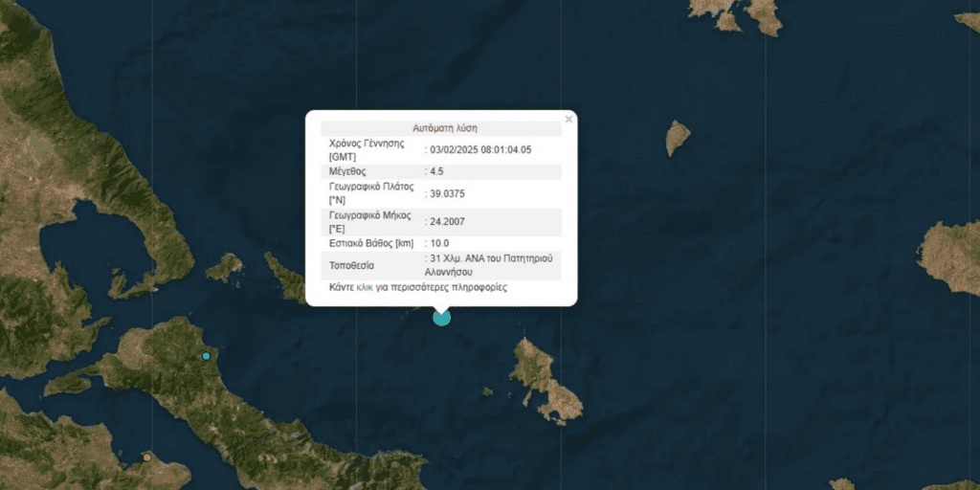Open the 'κλικ' link for more information
Image resolution: width=980 pixels, height=490 pixels.
365,287
